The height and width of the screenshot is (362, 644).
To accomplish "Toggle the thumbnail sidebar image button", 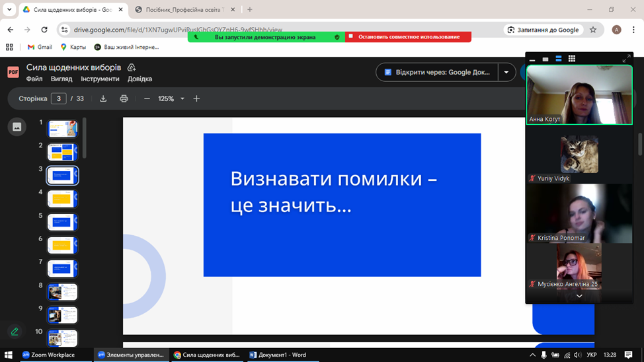I will pos(17,127).
